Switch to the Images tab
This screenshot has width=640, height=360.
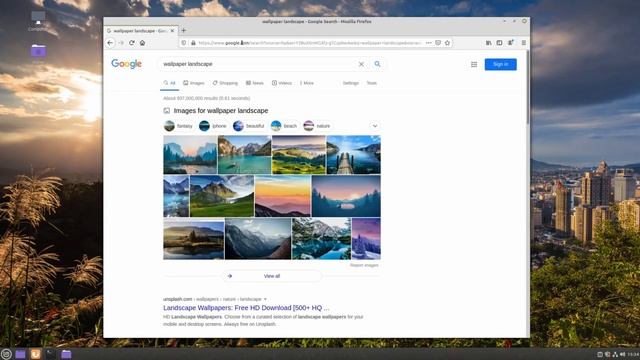coord(194,83)
